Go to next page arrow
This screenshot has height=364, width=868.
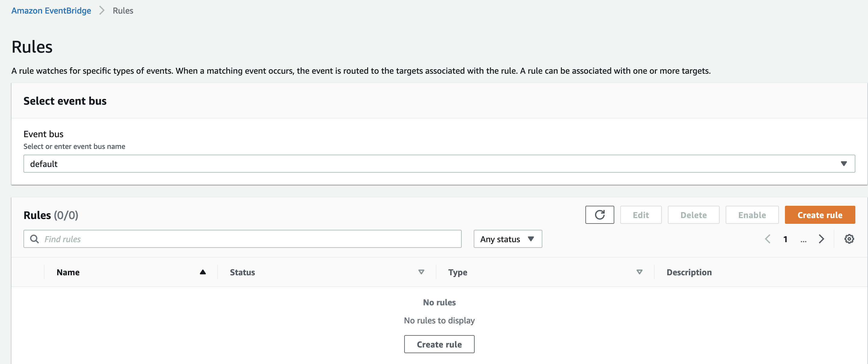(821, 239)
